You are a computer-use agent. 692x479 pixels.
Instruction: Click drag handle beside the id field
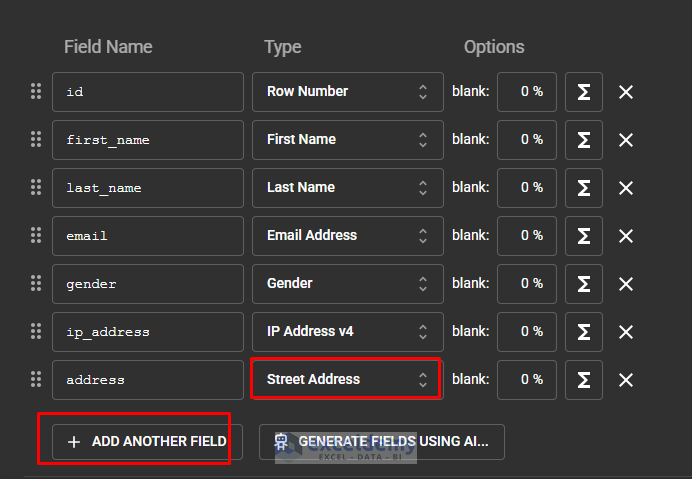(x=36, y=91)
